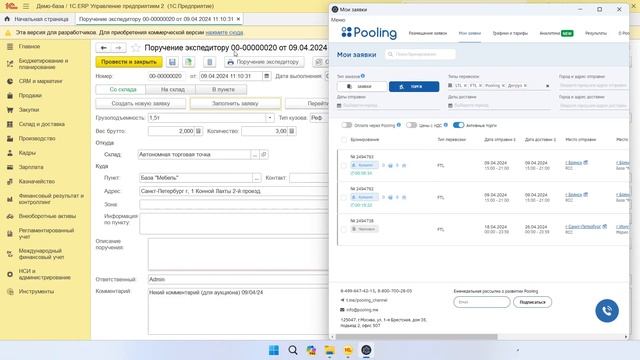Open the calculator for Количество

click(x=292, y=131)
